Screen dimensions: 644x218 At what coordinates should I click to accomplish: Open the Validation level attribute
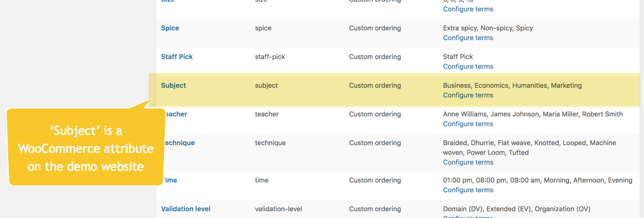pos(186,209)
